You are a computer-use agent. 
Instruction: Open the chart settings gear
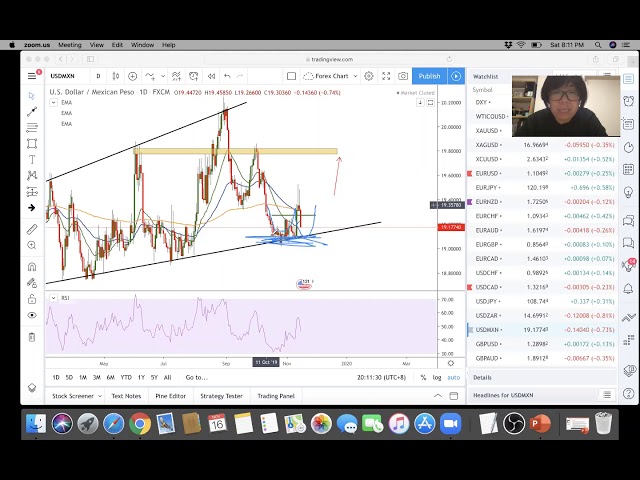point(368,76)
